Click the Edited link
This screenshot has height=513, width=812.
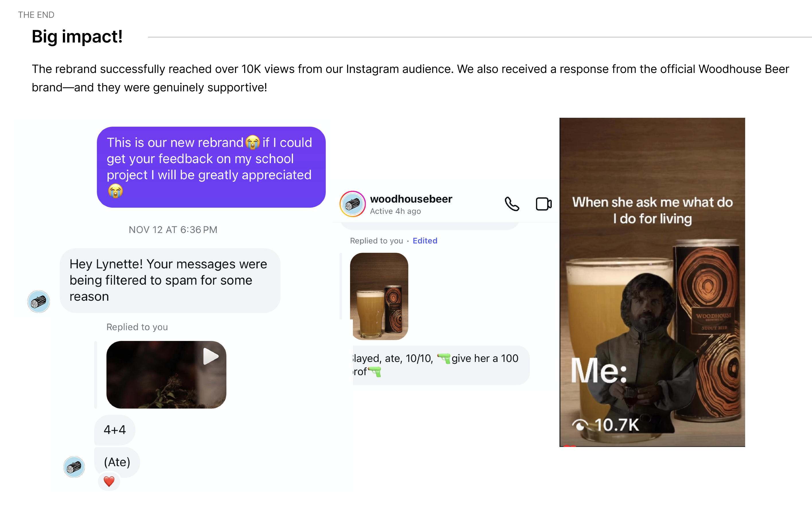tap(425, 241)
